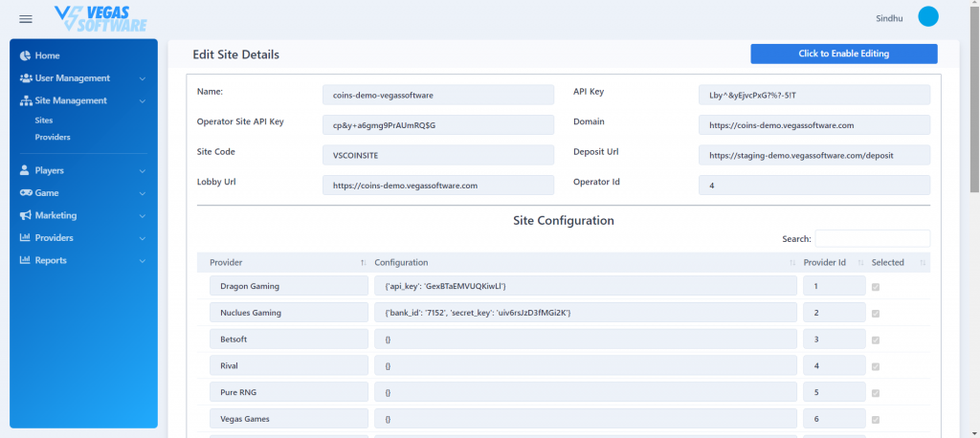Focus the Search input field
Viewport: 980px width, 438px height.
(873, 239)
